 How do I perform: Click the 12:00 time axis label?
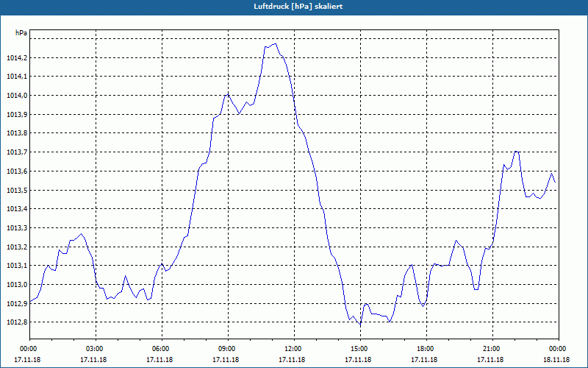click(293, 349)
